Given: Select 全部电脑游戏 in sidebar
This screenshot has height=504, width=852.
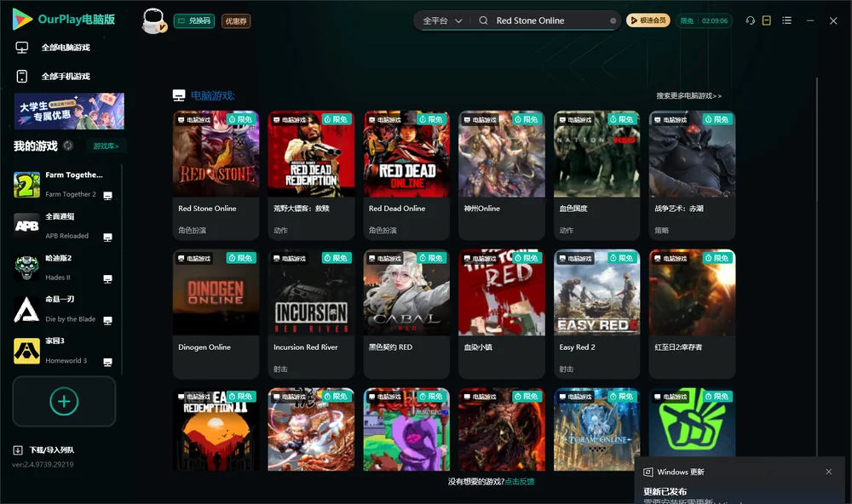Looking at the screenshot, I should (x=66, y=48).
